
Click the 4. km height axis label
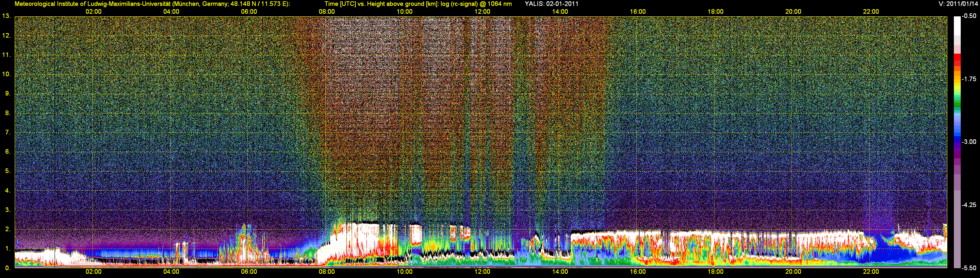pos(8,190)
